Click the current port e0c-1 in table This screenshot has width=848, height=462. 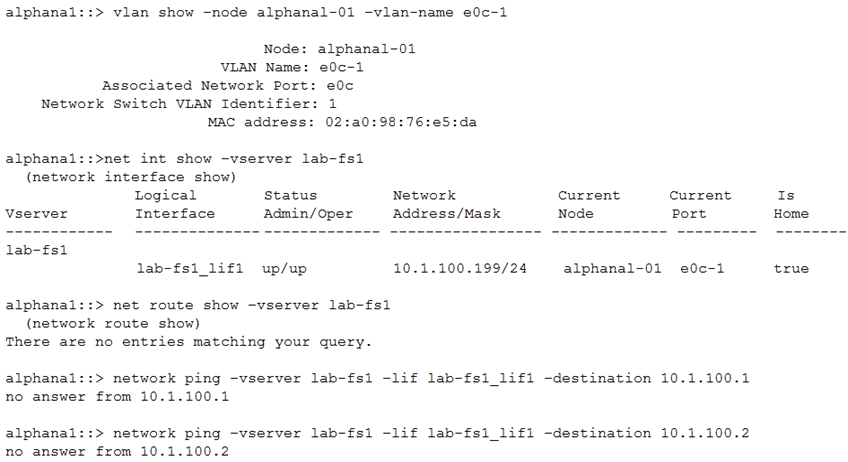tap(702, 269)
